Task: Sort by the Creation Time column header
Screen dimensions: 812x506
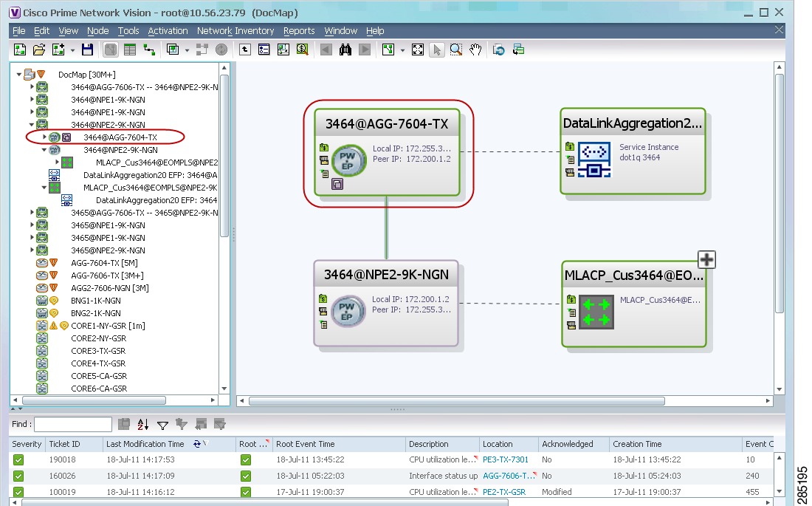Action: click(x=675, y=444)
